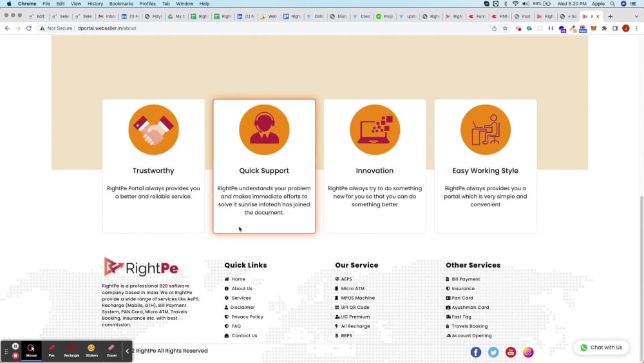
Task: Open the View menu
Action: (76, 4)
